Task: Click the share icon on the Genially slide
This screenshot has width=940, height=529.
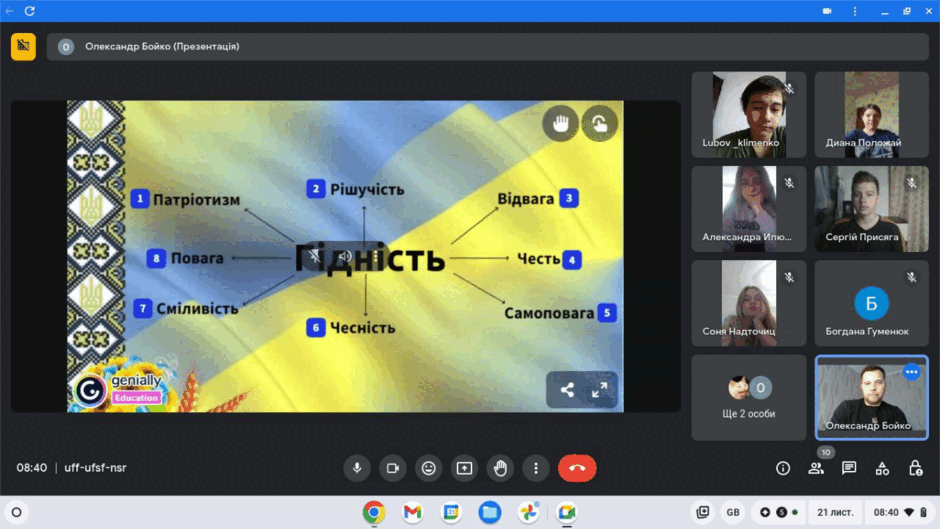Action: click(x=567, y=390)
